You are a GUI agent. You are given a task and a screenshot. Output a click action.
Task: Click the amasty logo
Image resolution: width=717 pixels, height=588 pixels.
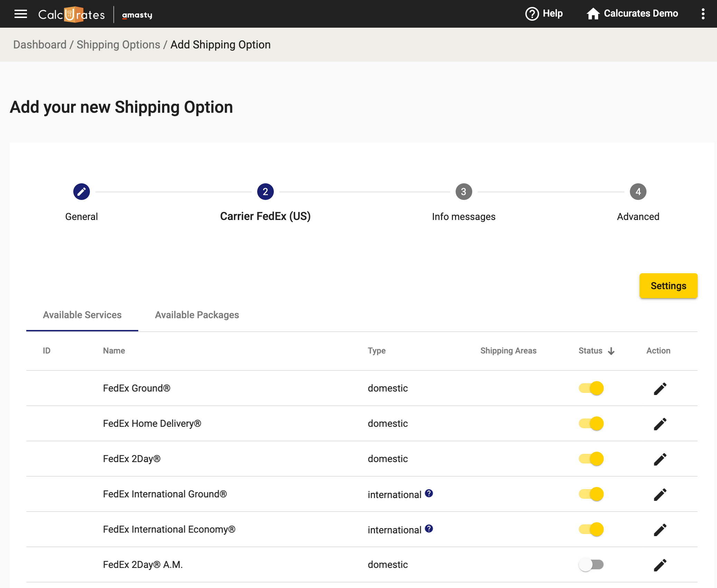[137, 15]
